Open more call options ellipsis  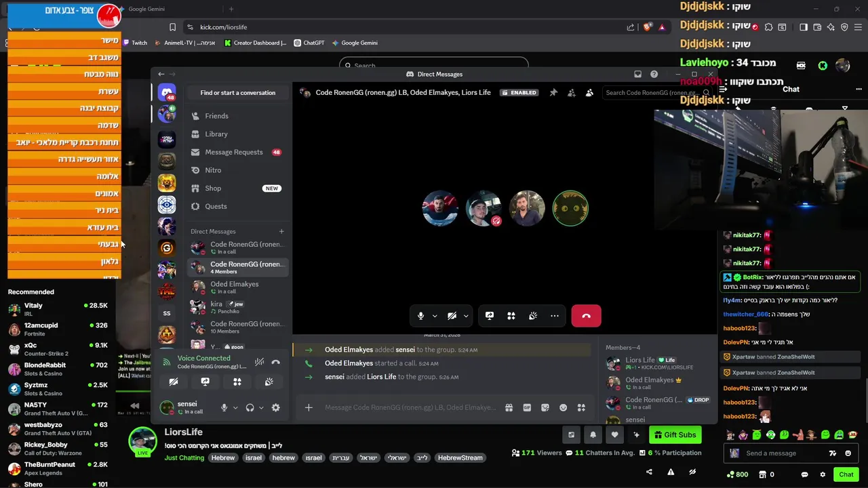point(555,316)
